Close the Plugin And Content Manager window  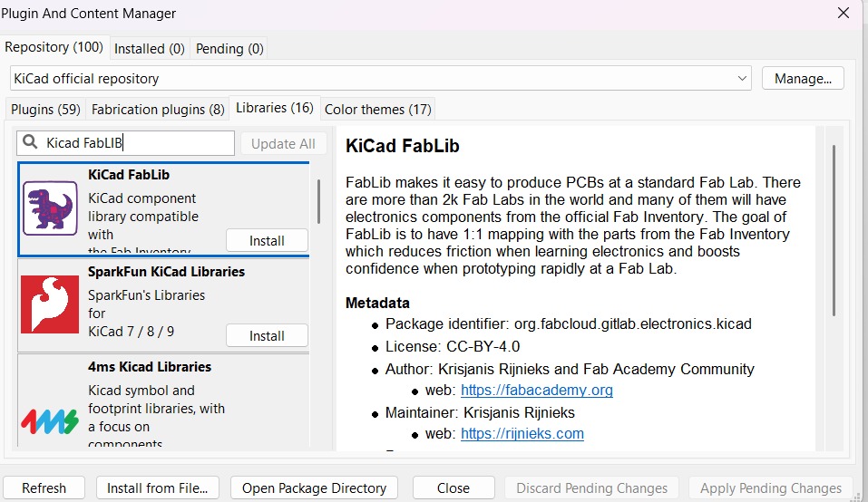point(844,13)
